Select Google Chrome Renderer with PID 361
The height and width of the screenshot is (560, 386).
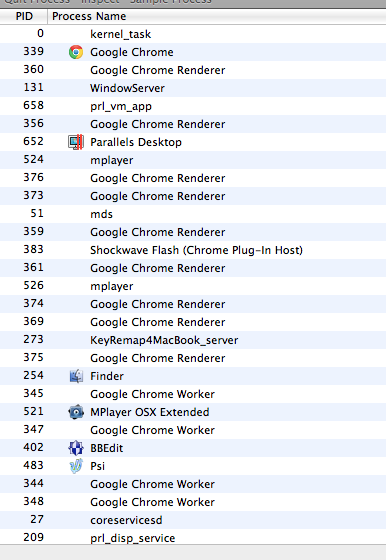click(x=193, y=268)
